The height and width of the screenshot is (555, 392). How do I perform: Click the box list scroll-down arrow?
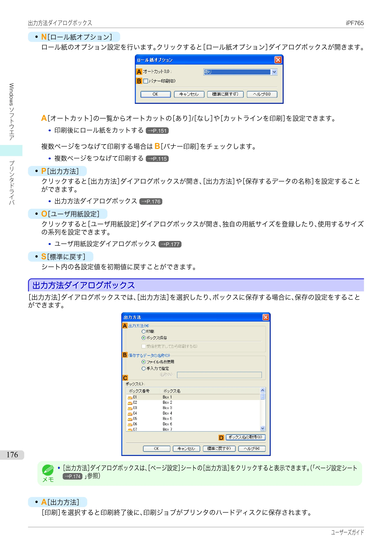tap(262, 429)
